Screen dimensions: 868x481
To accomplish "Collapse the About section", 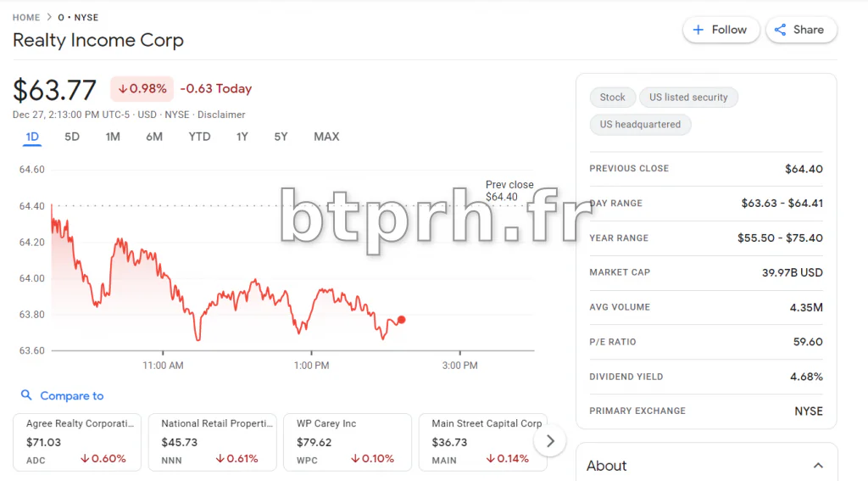I will [818, 466].
